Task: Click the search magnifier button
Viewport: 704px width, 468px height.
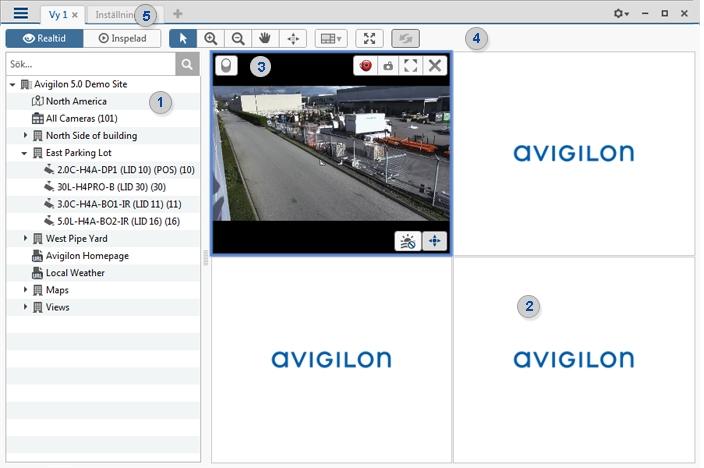Action: click(x=187, y=64)
